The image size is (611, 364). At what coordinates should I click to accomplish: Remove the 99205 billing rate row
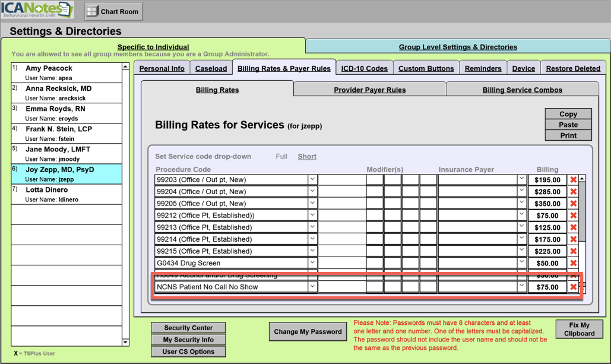573,204
